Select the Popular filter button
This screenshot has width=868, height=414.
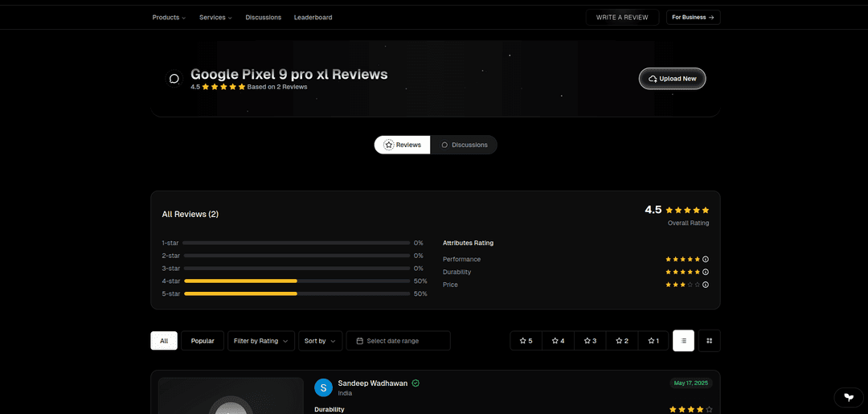(x=203, y=341)
